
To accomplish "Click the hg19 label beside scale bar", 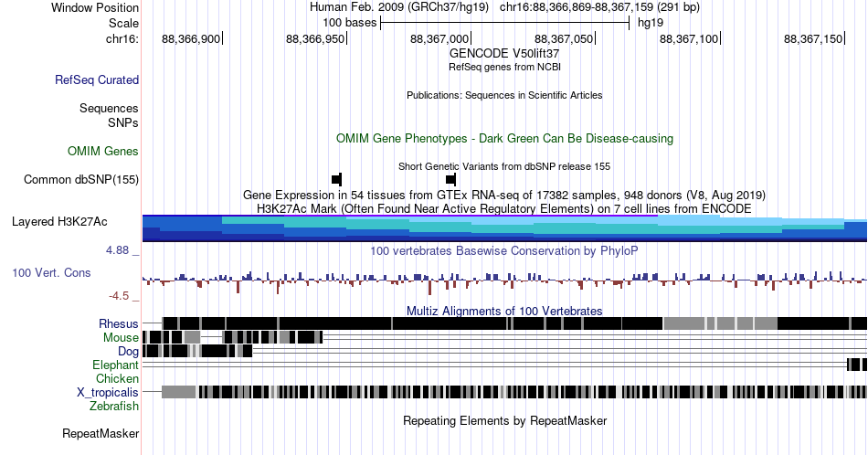I will click(651, 23).
